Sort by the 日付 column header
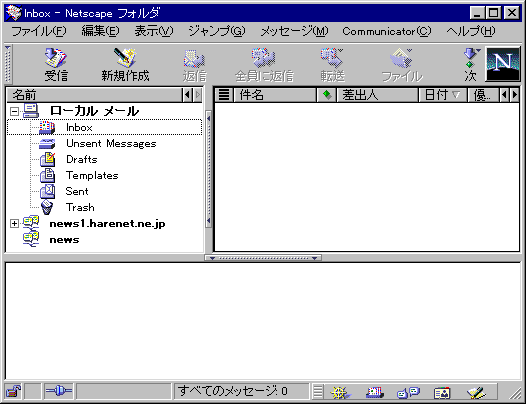526x404 pixels. click(443, 95)
